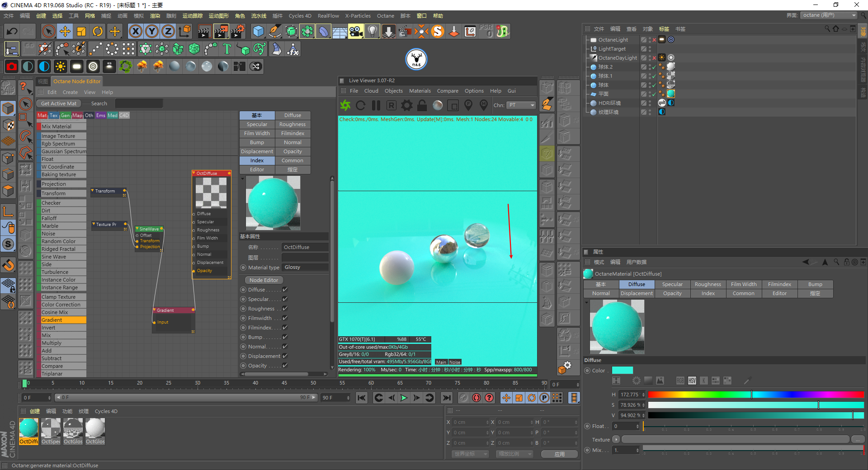Click the Undo arrow in main toolbar
The width and height of the screenshot is (868, 470).
[12, 31]
